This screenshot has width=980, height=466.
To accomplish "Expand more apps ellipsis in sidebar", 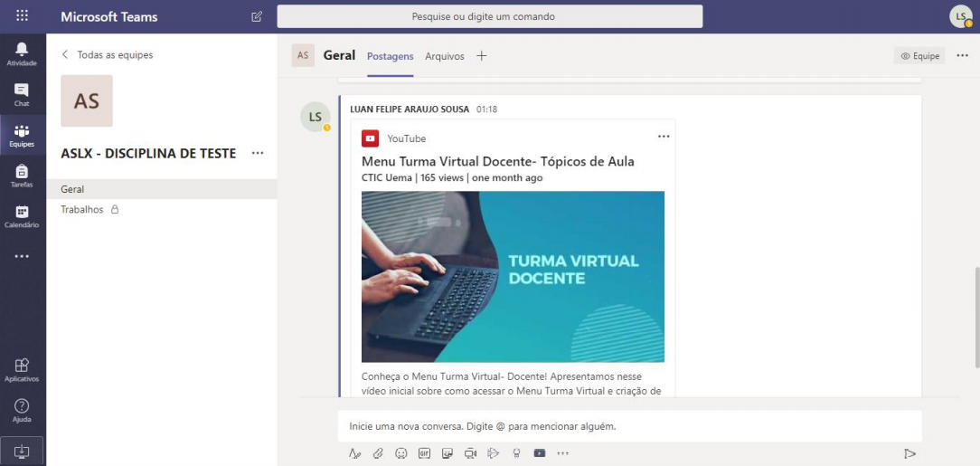I will pos(22,257).
